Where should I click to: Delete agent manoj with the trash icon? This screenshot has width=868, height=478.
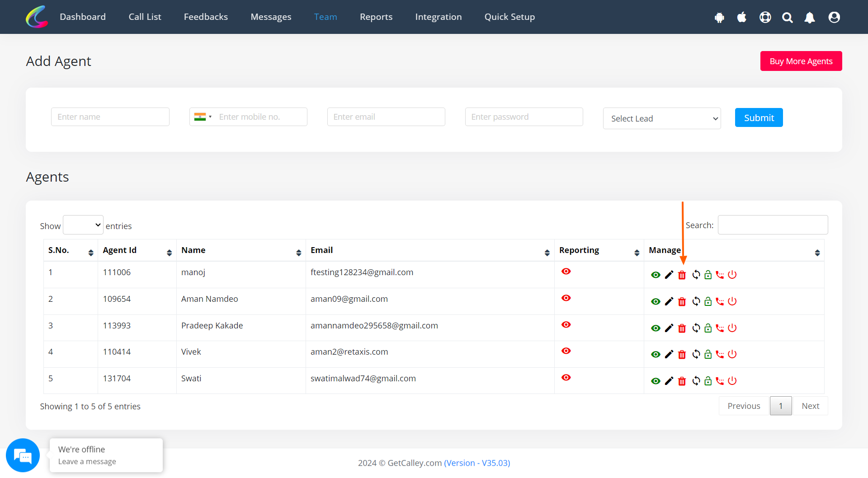tap(682, 275)
